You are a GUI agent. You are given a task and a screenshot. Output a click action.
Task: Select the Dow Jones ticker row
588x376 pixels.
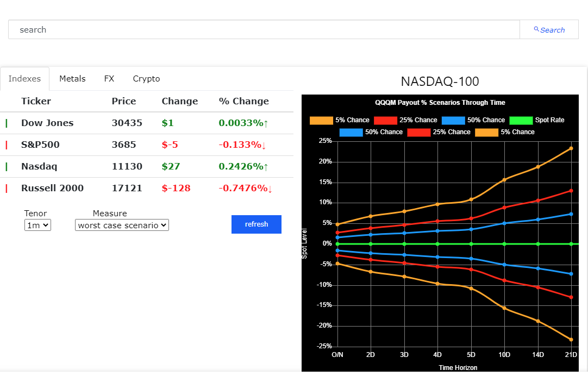[x=147, y=123]
